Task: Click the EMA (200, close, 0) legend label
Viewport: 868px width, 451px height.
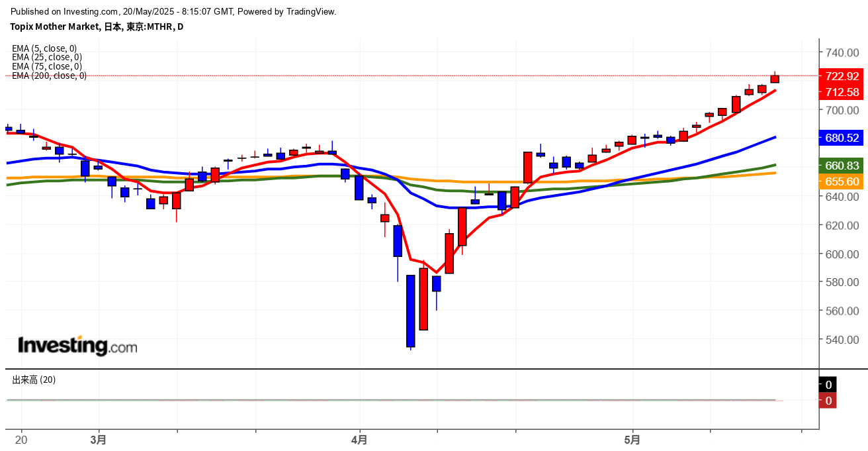Action: point(50,75)
